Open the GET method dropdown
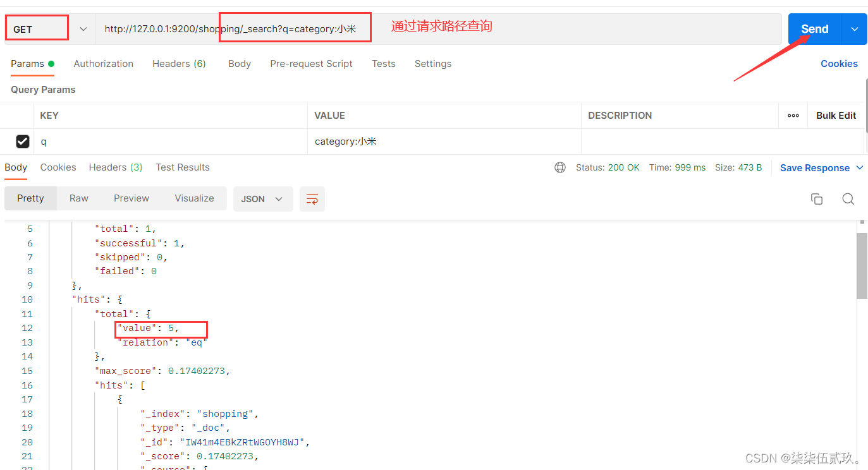 pos(49,29)
